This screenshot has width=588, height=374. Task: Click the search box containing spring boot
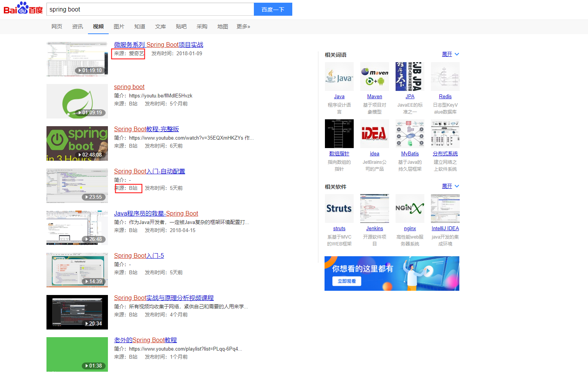click(150, 9)
